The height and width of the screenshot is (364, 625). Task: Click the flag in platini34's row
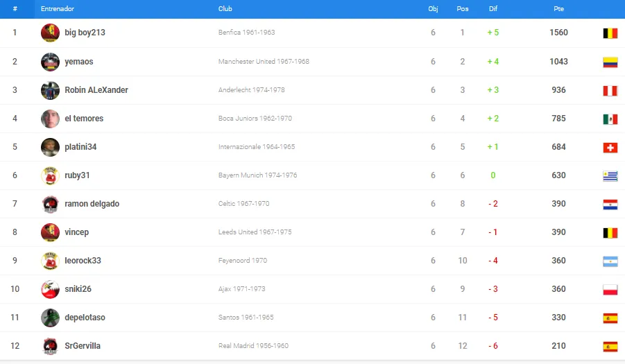coord(610,148)
